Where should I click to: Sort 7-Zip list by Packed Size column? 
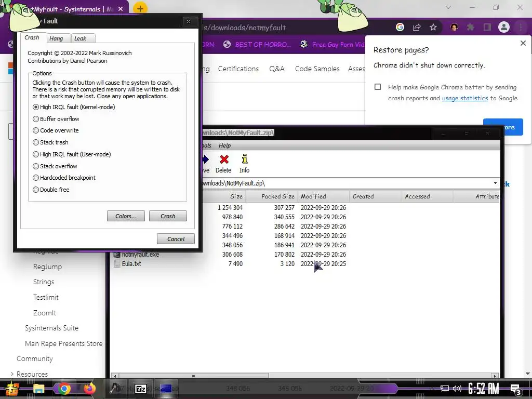coord(271,196)
